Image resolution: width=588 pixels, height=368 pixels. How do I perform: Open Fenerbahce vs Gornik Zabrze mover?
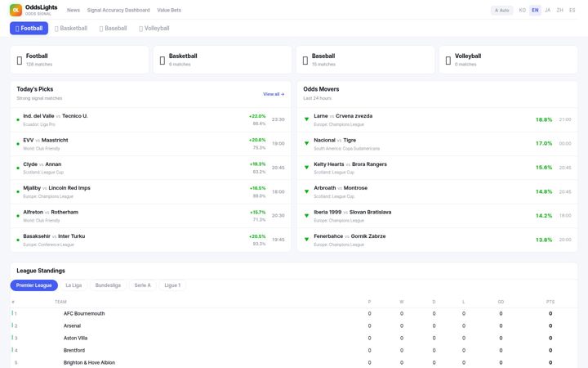(437, 240)
